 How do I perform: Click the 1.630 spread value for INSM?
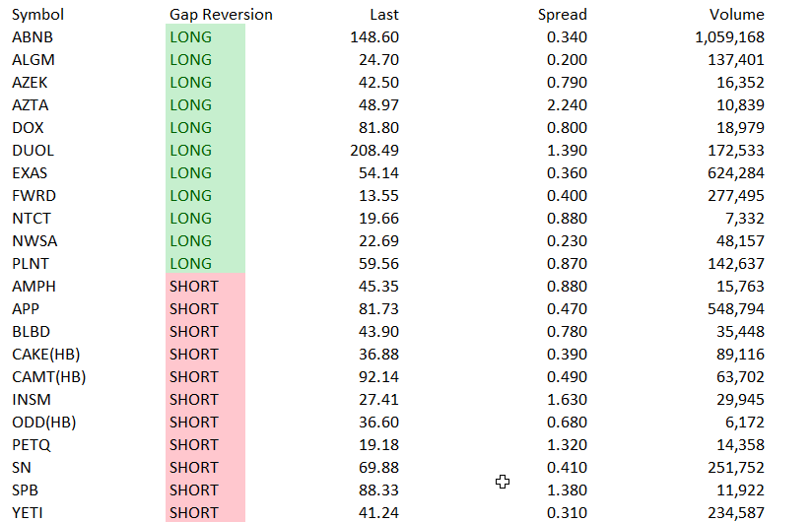(567, 400)
